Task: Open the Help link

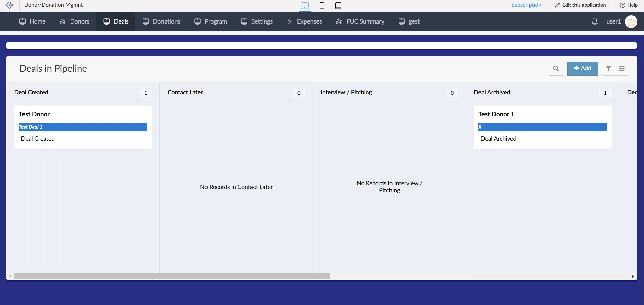Action: 629,5
